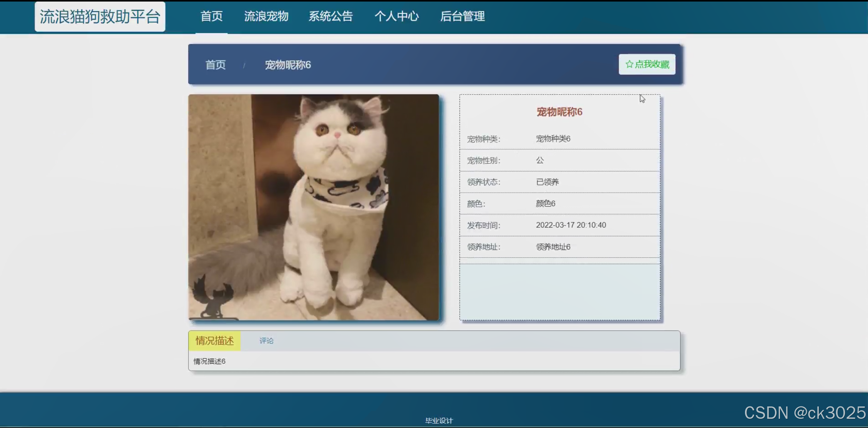868x428 pixels.
Task: Click the 流浪猫狗救助平台 site logo
Action: pyautogui.click(x=100, y=17)
